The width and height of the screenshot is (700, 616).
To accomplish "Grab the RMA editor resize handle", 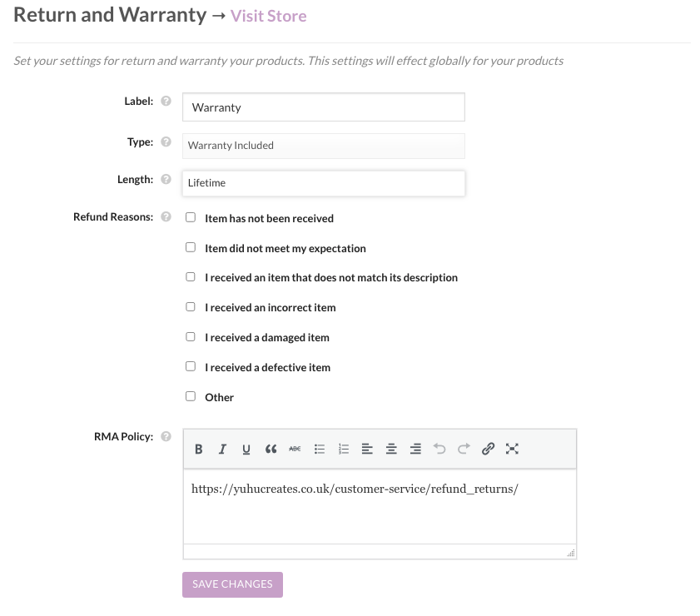I will pyautogui.click(x=571, y=554).
